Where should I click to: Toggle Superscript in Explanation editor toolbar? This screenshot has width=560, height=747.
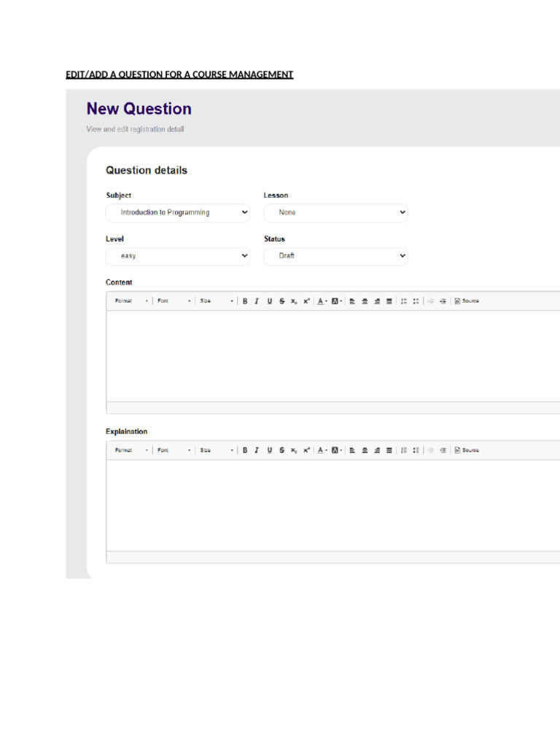pyautogui.click(x=306, y=451)
